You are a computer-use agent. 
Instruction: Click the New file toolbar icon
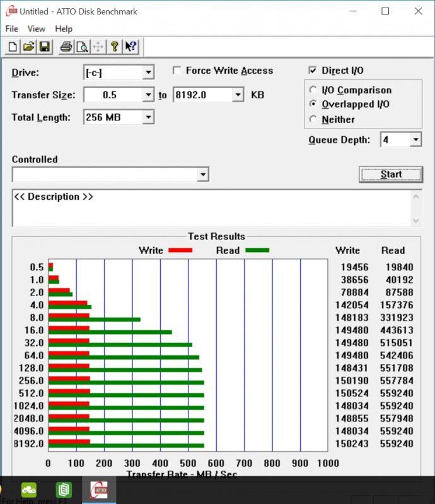pyautogui.click(x=13, y=47)
